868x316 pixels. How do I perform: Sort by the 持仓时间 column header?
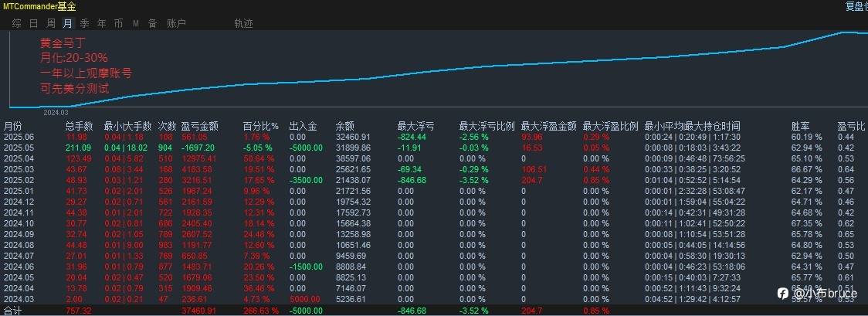pyautogui.click(x=692, y=126)
